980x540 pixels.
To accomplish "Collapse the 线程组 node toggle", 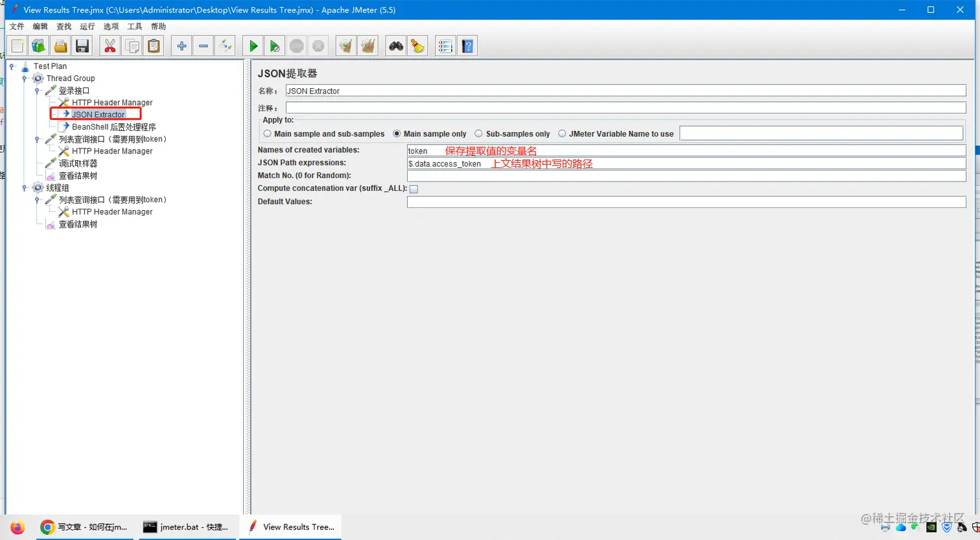I will 24,188.
